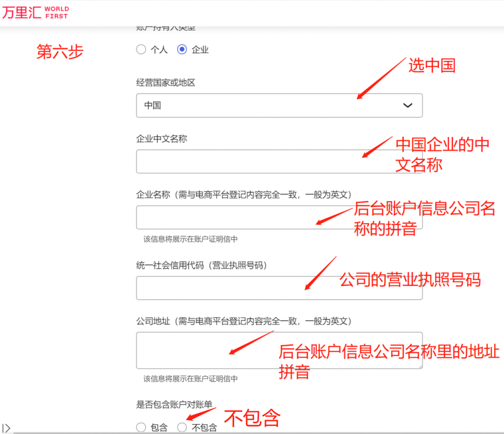504x434 pixels.
Task: Focus the 公司地址 company address box
Action: pos(279,351)
